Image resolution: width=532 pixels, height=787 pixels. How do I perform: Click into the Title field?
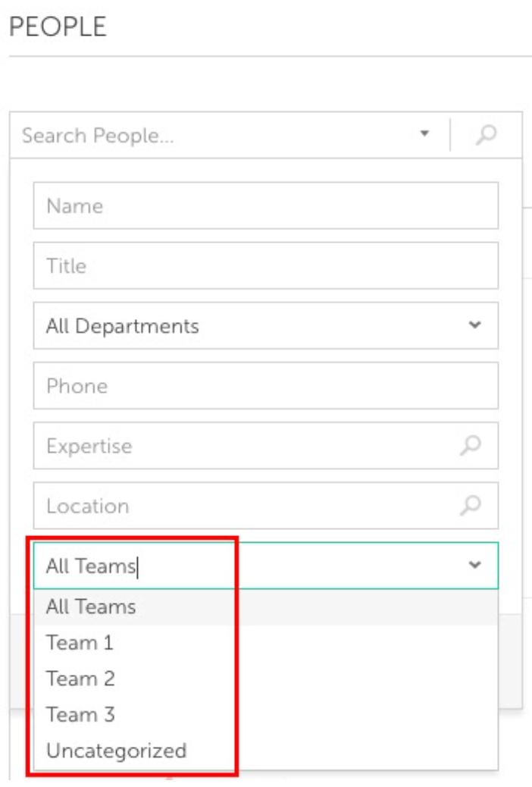click(265, 265)
